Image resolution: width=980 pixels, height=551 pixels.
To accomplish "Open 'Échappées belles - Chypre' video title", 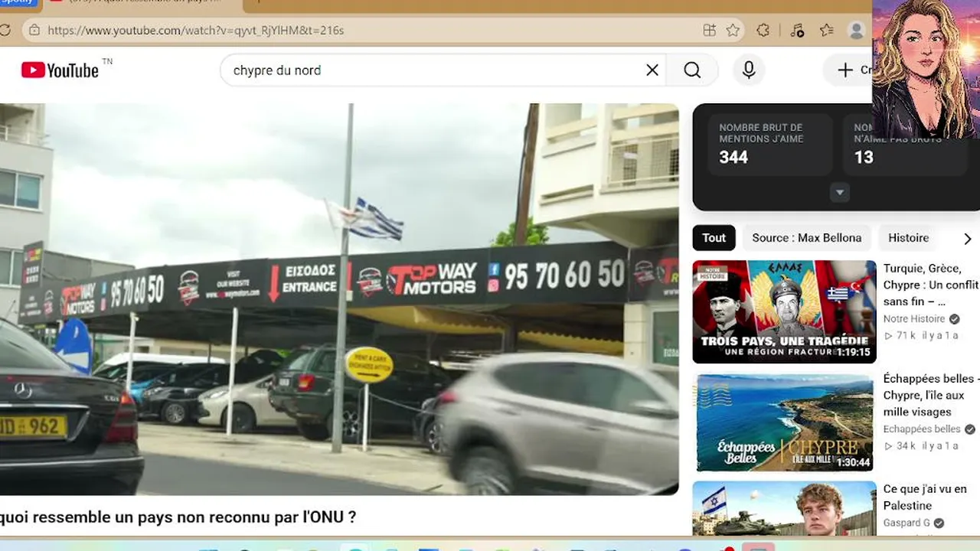I will [931, 396].
